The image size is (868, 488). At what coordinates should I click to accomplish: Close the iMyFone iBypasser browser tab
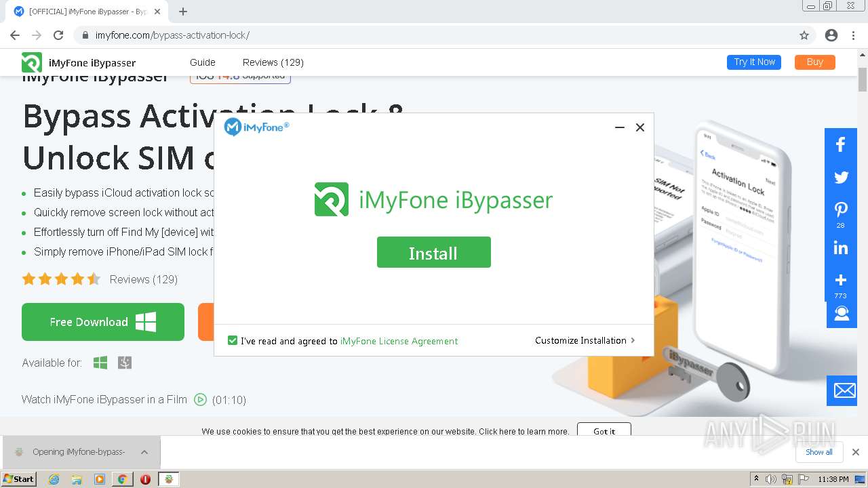158,12
